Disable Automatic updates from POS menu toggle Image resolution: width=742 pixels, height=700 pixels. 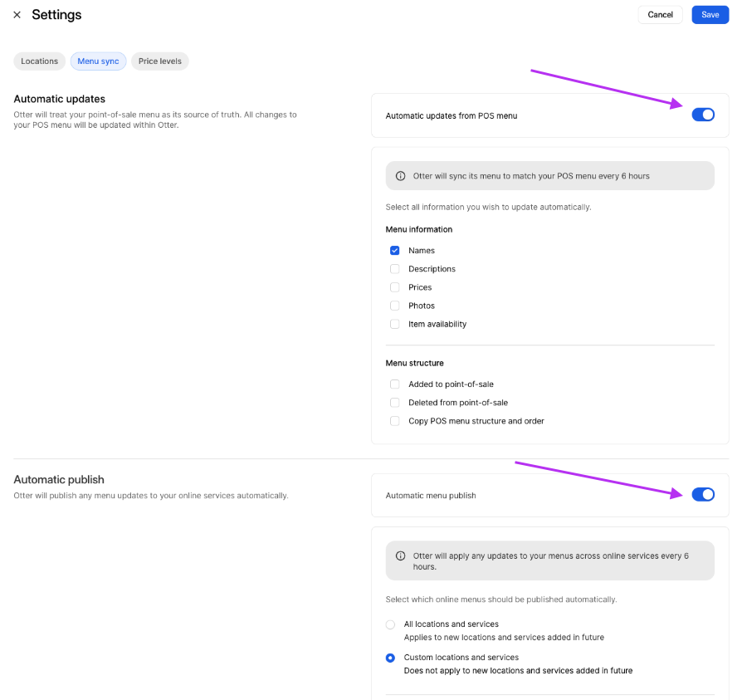tap(702, 115)
